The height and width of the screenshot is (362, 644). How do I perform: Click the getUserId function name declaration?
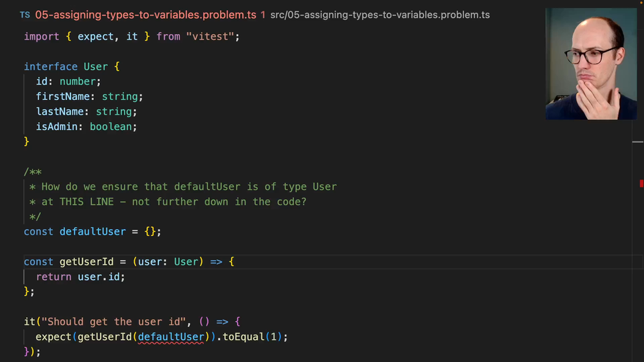86,261
